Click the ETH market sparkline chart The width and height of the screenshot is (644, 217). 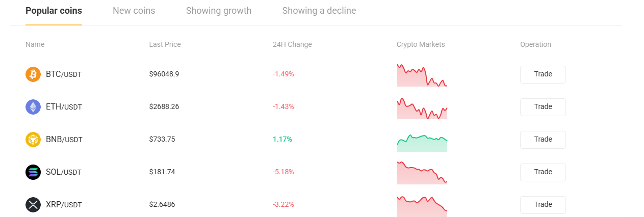(422, 108)
